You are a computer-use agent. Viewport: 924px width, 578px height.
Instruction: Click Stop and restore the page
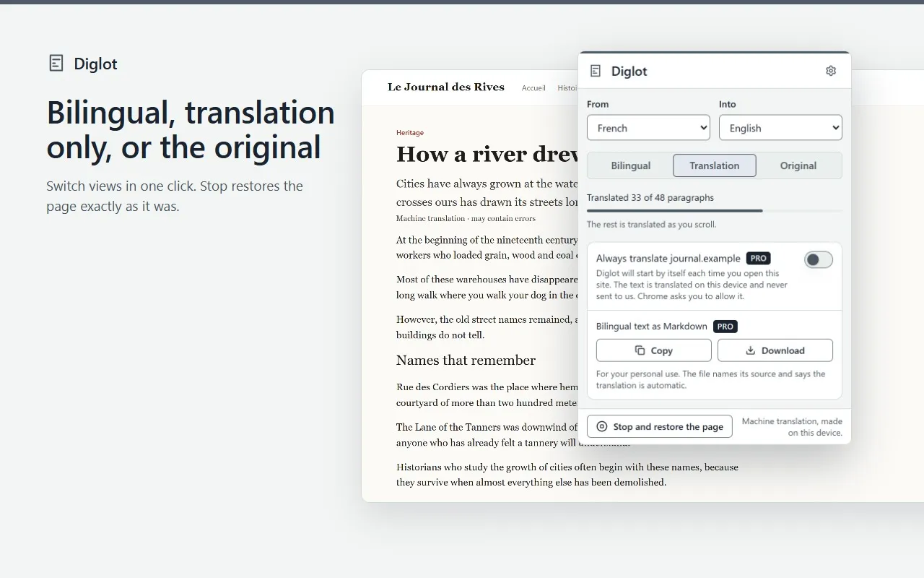[x=660, y=426]
